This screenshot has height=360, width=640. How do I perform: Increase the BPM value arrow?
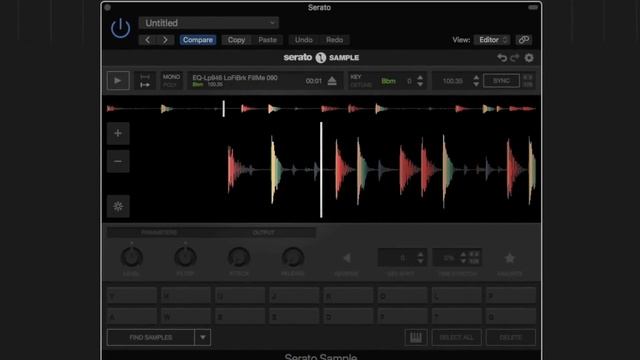pyautogui.click(x=476, y=78)
